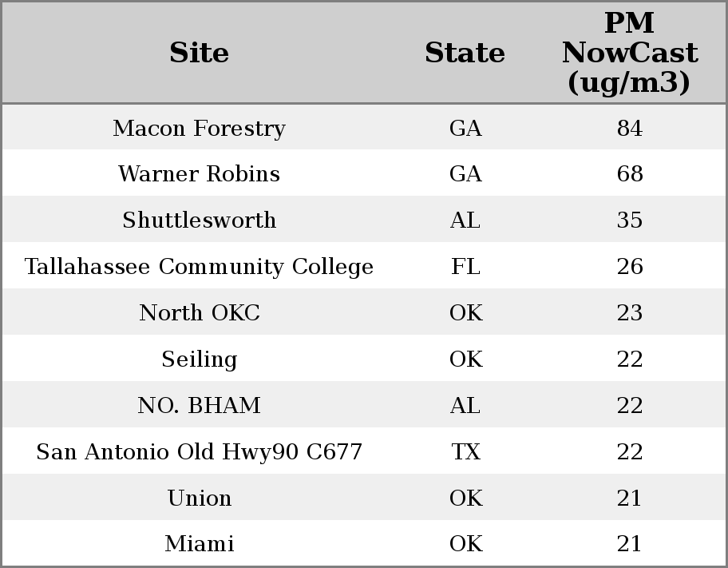Click the PM NowCast column header
This screenshot has height=568, width=728.
[629, 54]
